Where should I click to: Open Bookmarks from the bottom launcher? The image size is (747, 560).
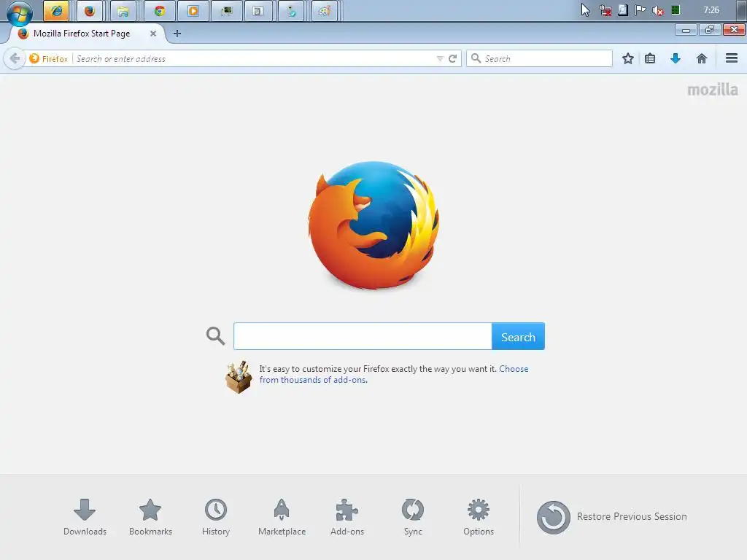[150, 517]
